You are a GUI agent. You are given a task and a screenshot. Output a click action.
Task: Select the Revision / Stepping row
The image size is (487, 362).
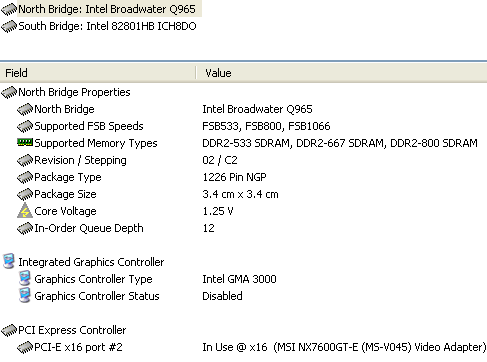(x=243, y=160)
